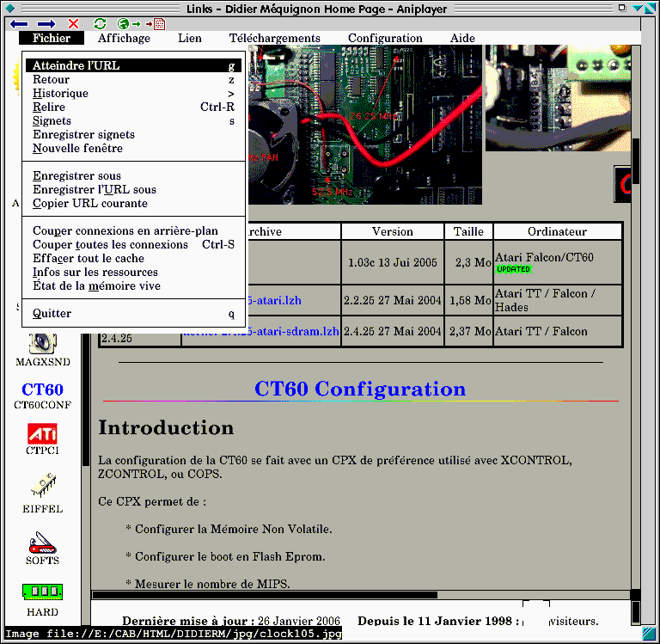Expand the Historique submenu
Image resolution: width=660 pixels, height=644 pixels.
(x=133, y=94)
